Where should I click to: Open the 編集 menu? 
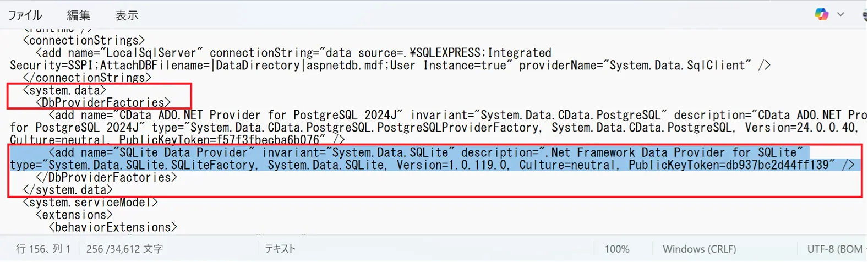pyautogui.click(x=79, y=15)
